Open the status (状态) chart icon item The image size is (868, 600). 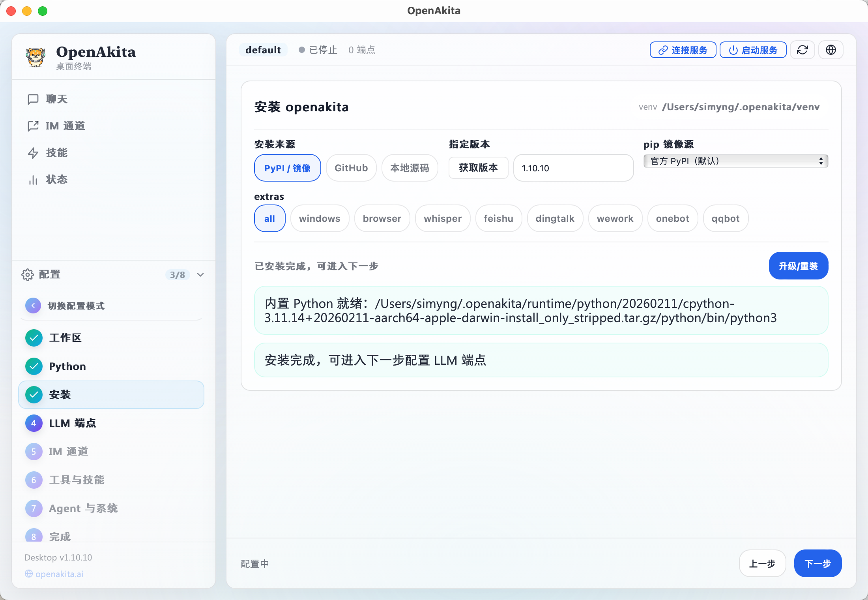[56, 180]
